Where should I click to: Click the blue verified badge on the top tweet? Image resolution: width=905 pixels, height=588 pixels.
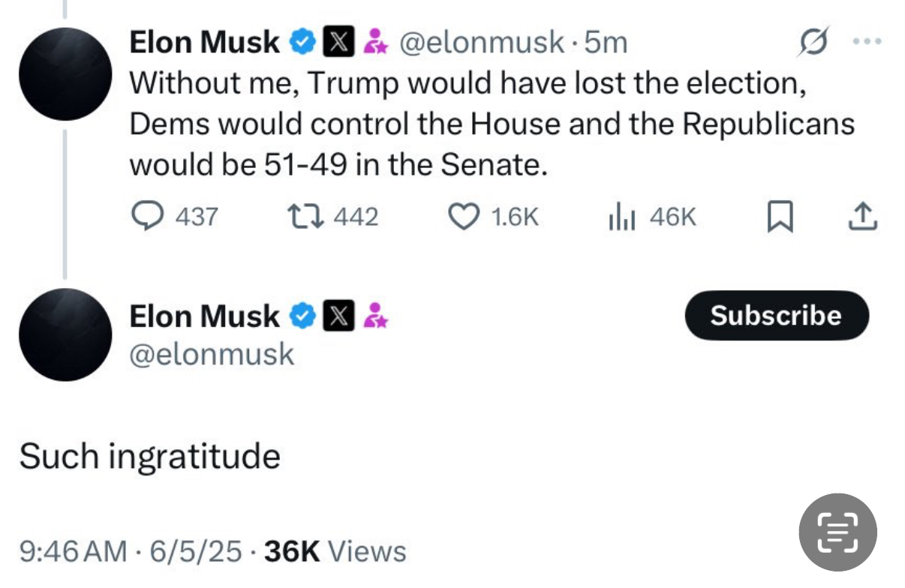click(302, 43)
